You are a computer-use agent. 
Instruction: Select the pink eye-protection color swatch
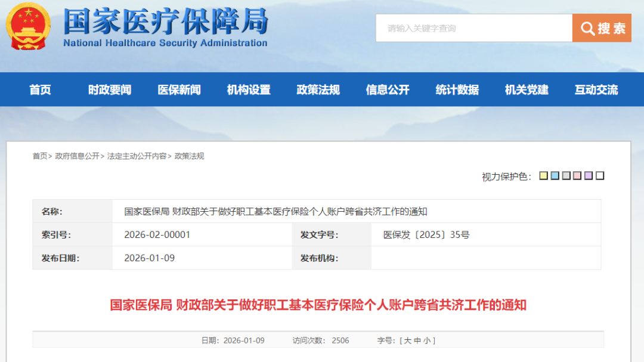tap(577, 176)
